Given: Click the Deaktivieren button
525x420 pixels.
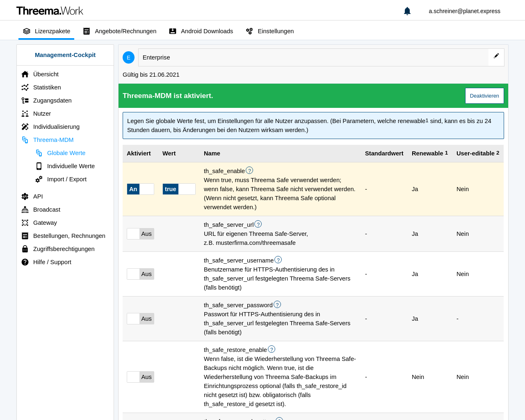Looking at the screenshot, I should click(x=484, y=96).
